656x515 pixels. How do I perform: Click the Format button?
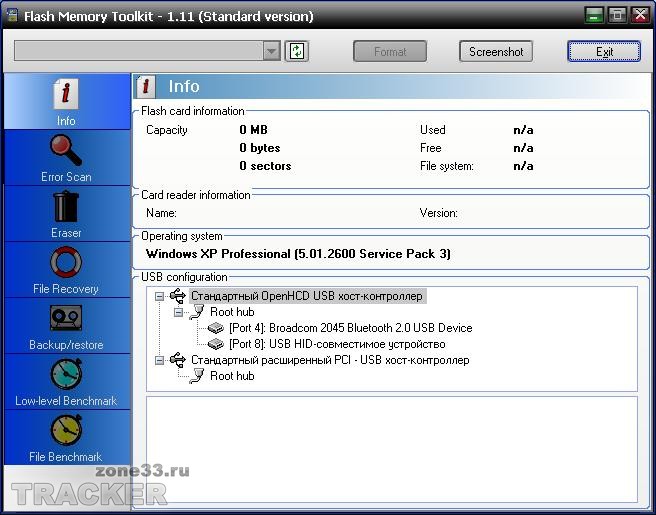[x=390, y=51]
